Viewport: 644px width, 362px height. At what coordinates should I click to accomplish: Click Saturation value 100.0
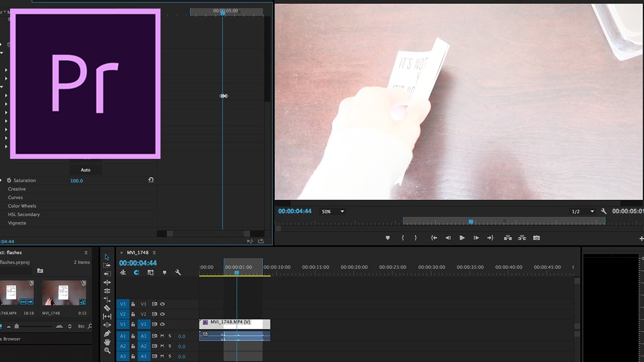pyautogui.click(x=76, y=180)
